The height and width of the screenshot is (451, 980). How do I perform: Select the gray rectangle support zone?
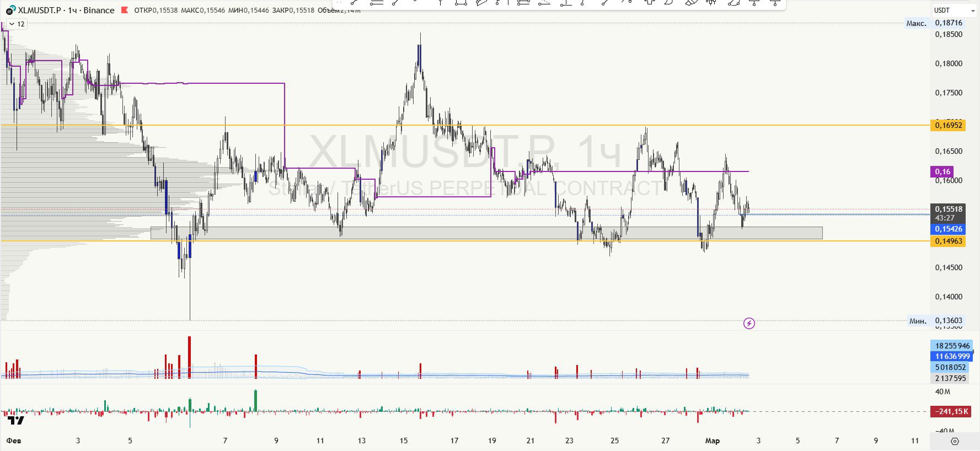[x=486, y=233]
